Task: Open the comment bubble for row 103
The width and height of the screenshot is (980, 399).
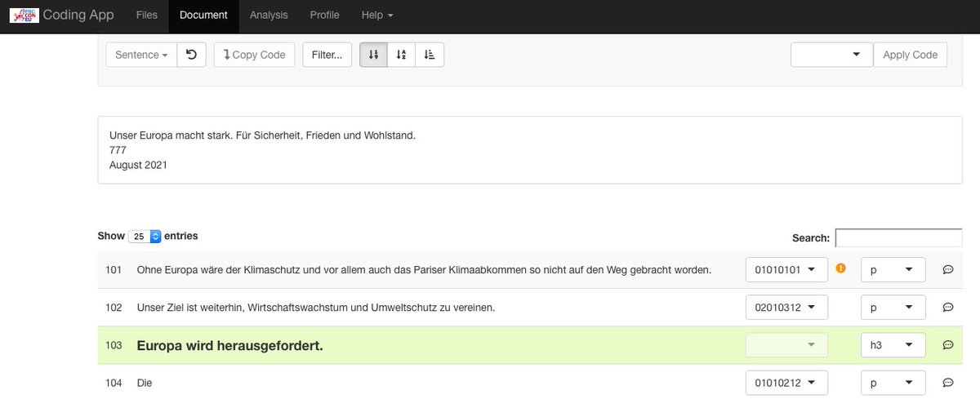Action: click(x=948, y=345)
